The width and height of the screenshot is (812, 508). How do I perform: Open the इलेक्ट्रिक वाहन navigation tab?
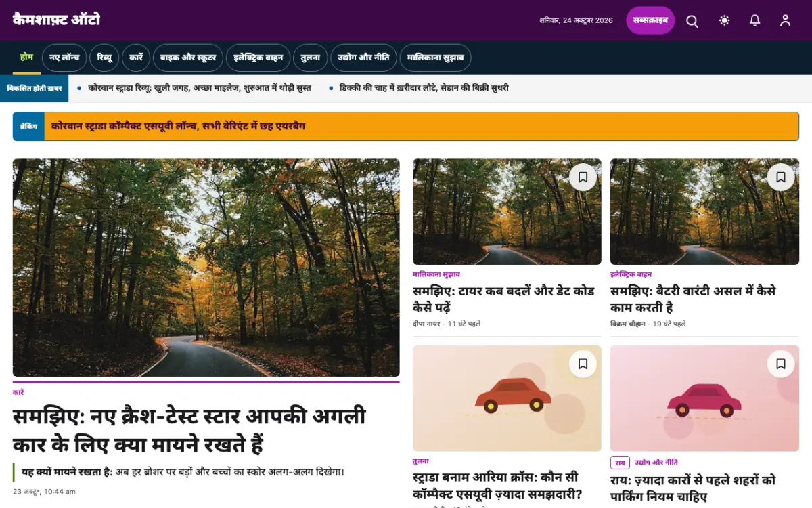click(258, 58)
